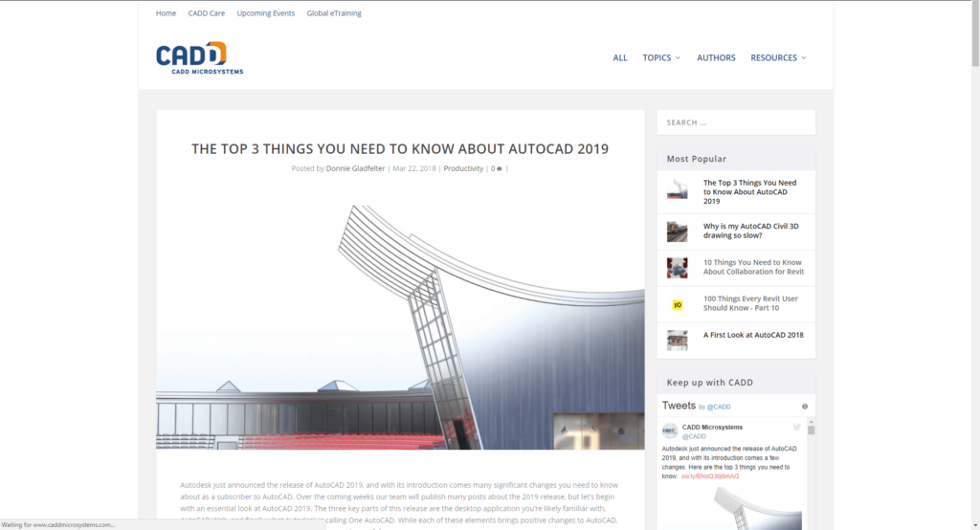Click the Twitter bird icon in the tweet
Image resolution: width=980 pixels, height=530 pixels.
[x=797, y=427]
